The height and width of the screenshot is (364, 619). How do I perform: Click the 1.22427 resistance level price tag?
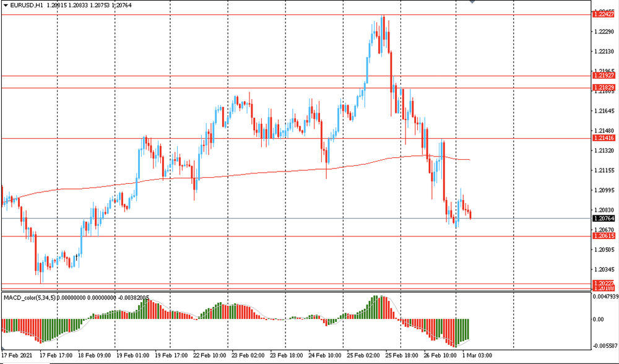(604, 14)
